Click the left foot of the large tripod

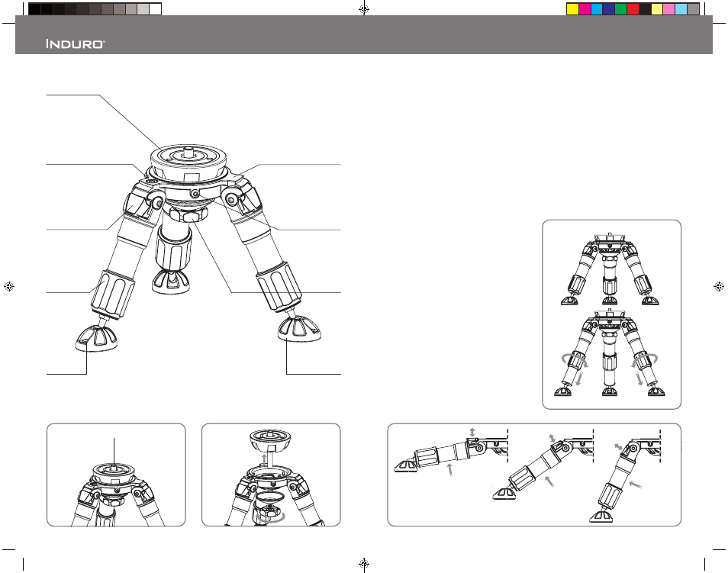96,338
